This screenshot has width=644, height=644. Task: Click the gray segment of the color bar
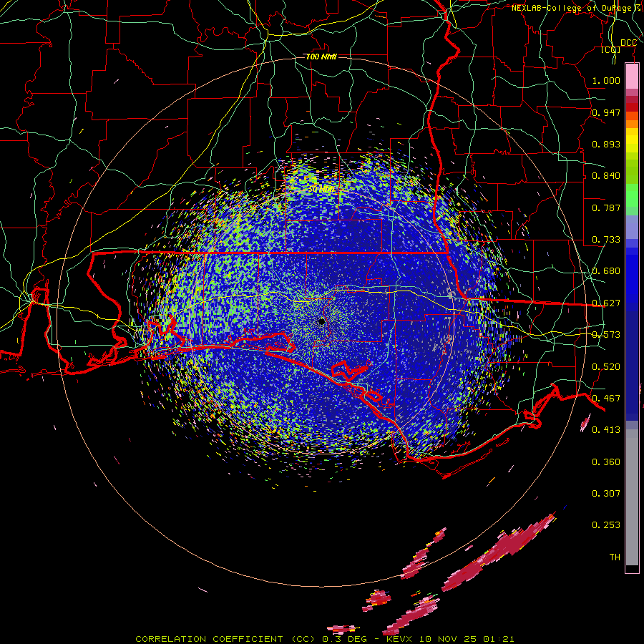click(x=632, y=497)
